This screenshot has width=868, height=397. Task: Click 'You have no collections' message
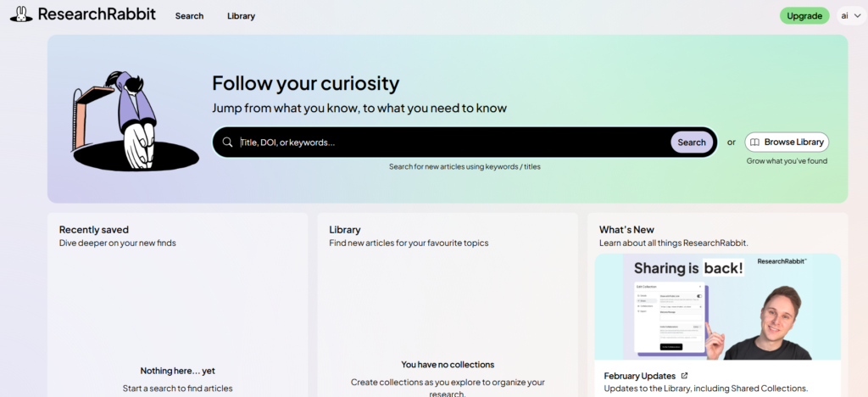tap(448, 365)
